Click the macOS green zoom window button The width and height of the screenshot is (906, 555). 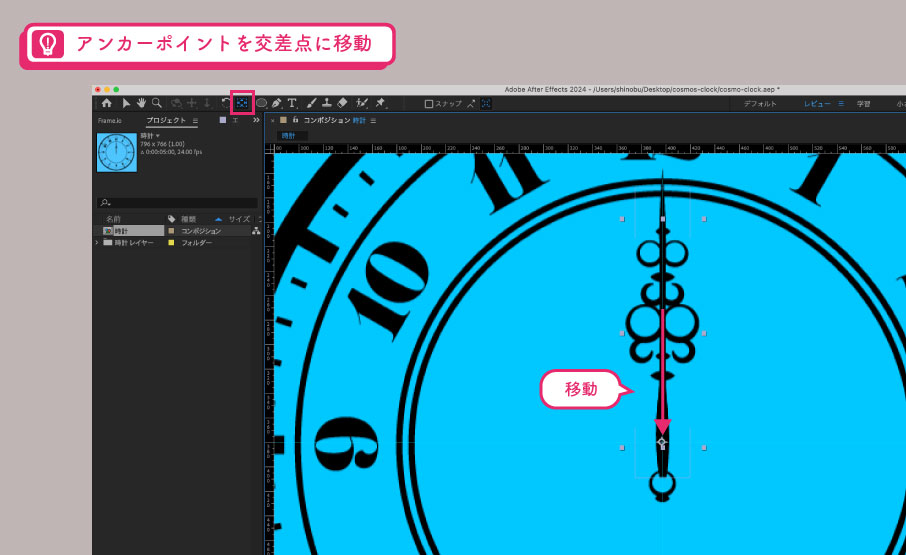coord(116,90)
